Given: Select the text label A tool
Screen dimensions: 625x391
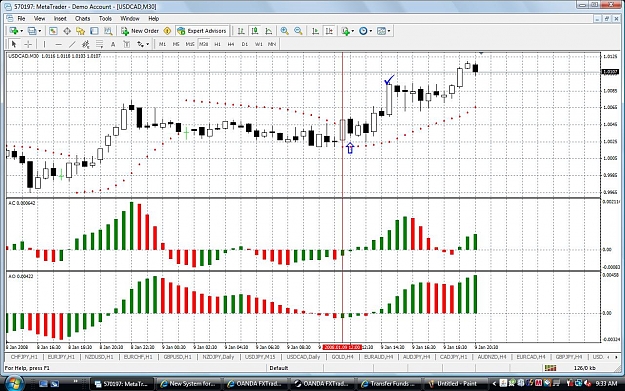Looking at the screenshot, I should click(113, 44).
